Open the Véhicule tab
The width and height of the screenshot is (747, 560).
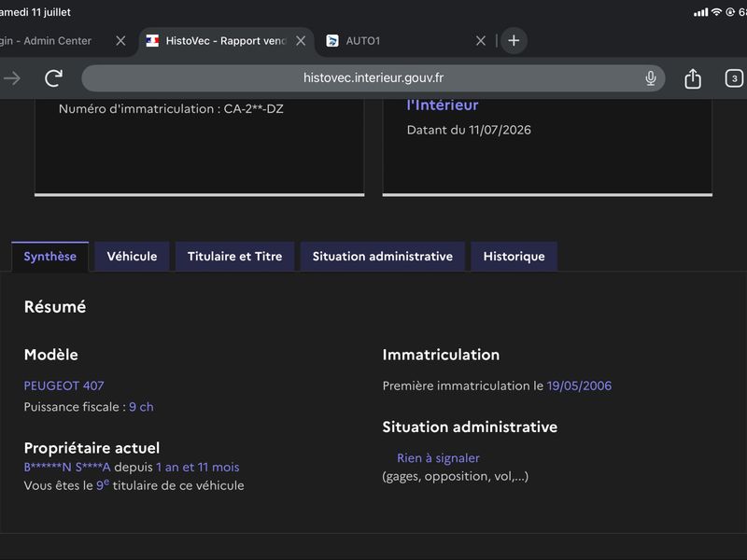click(132, 257)
